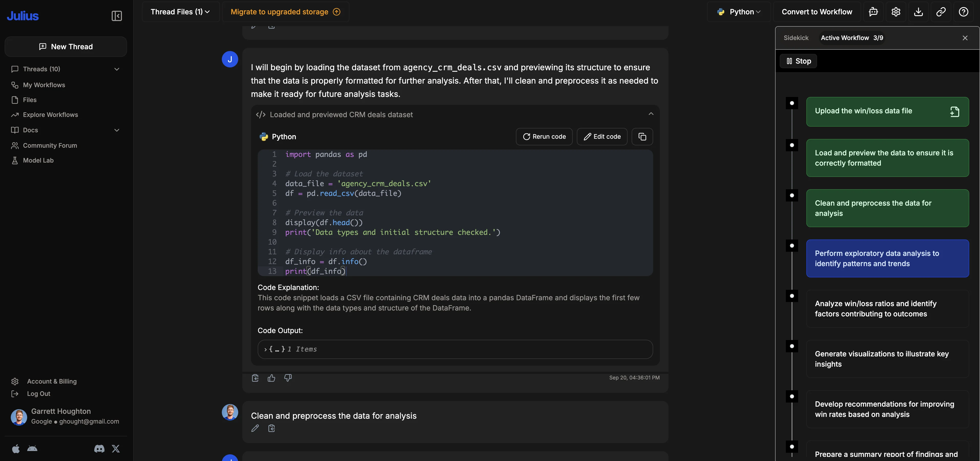980x461 pixels.
Task: Click the Rerun code button
Action: [544, 137]
